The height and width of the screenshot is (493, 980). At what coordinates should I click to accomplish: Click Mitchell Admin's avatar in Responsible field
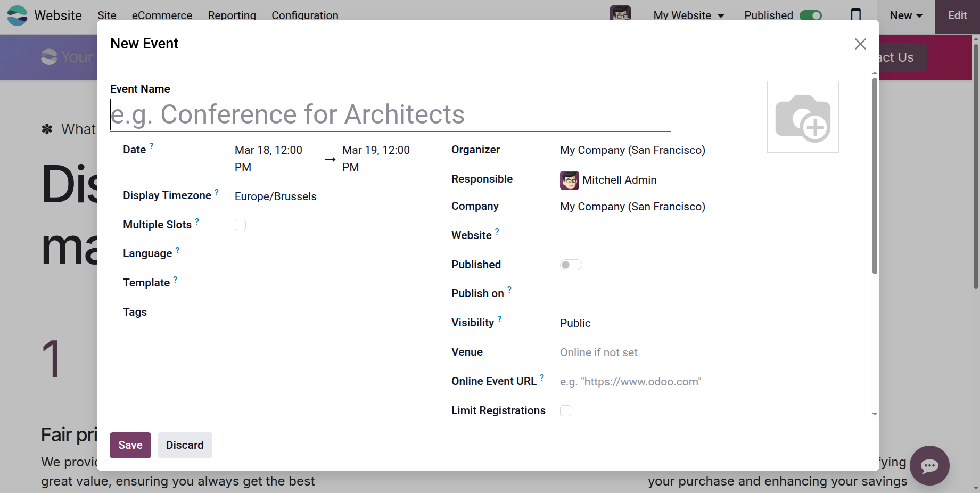[x=569, y=180]
